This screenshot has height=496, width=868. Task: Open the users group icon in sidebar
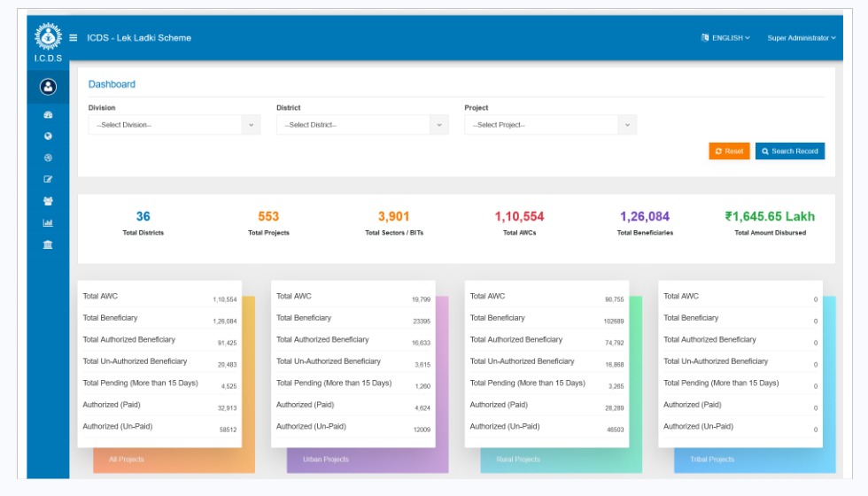point(48,201)
